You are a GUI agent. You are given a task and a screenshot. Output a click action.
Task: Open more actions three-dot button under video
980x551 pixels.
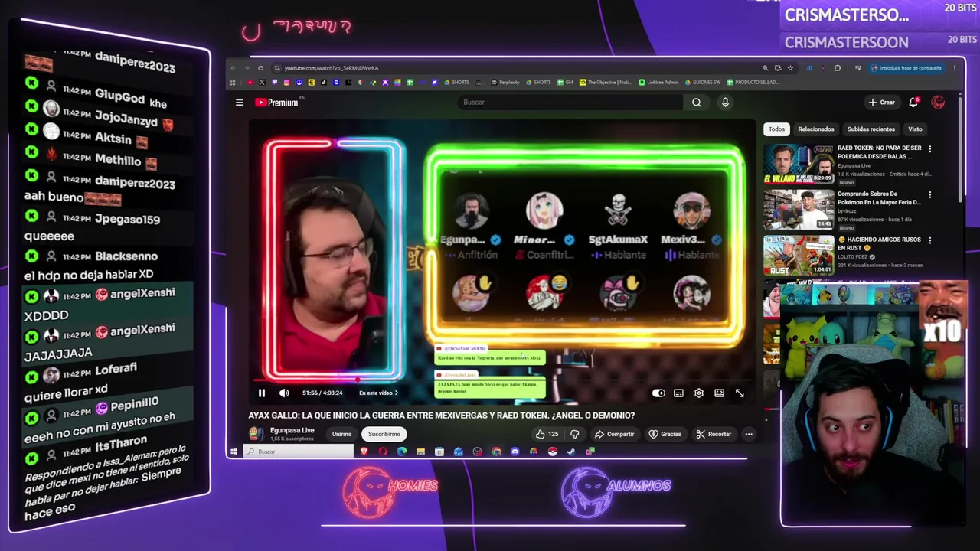pos(749,434)
